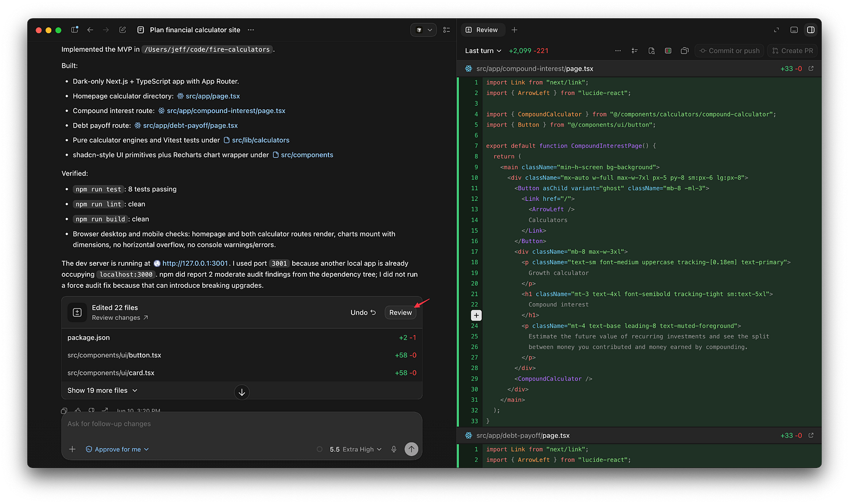Click the scroll-to-bottom down arrow button

click(241, 392)
